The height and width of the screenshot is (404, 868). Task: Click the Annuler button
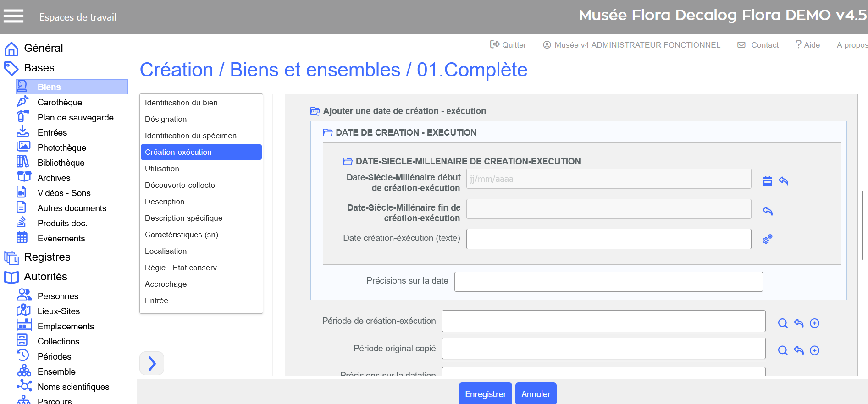(536, 394)
